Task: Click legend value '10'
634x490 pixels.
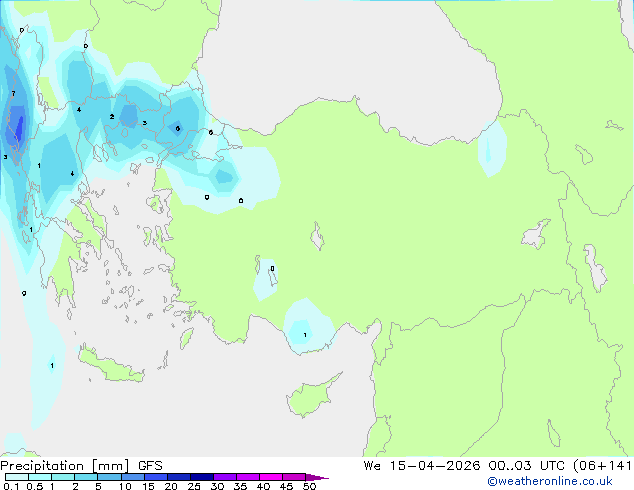Action: pos(125,486)
